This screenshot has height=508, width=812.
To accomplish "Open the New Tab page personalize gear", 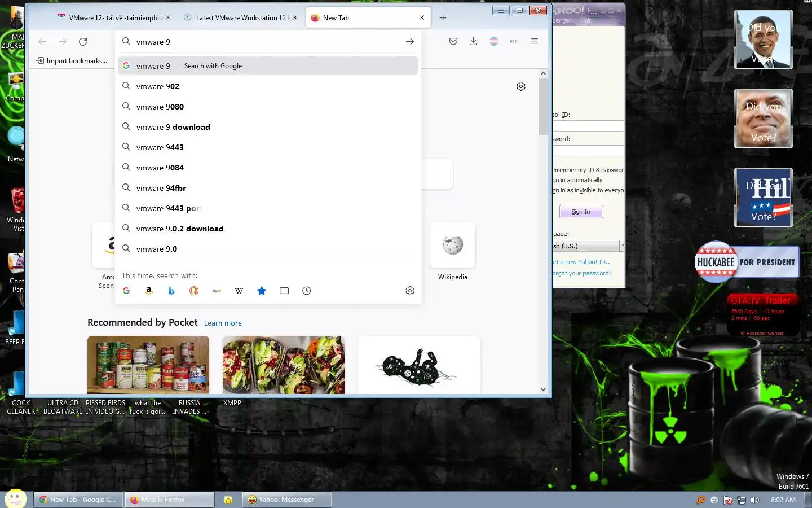I will 521,86.
